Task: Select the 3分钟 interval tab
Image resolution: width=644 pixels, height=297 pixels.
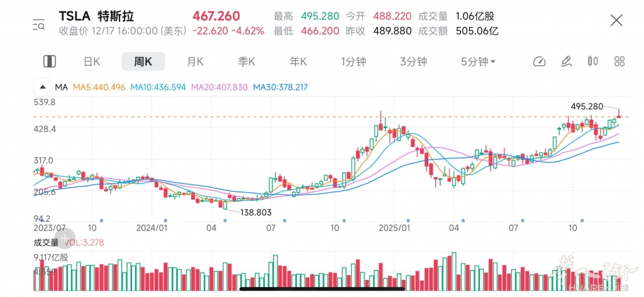Action: [413, 62]
